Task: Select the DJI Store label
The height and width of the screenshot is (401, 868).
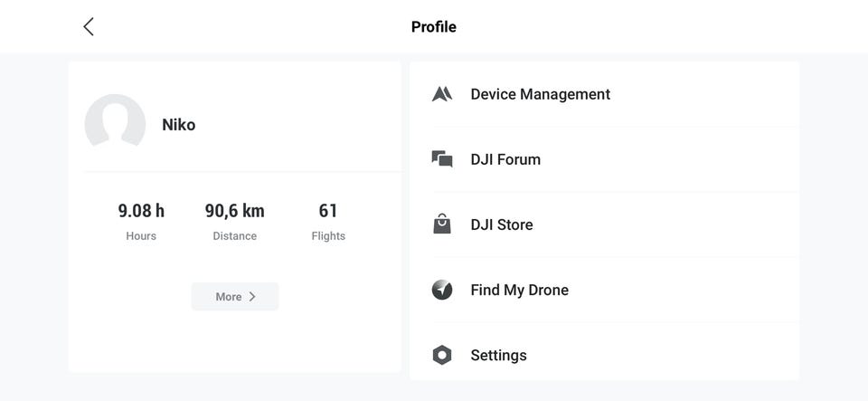Action: [x=502, y=224]
